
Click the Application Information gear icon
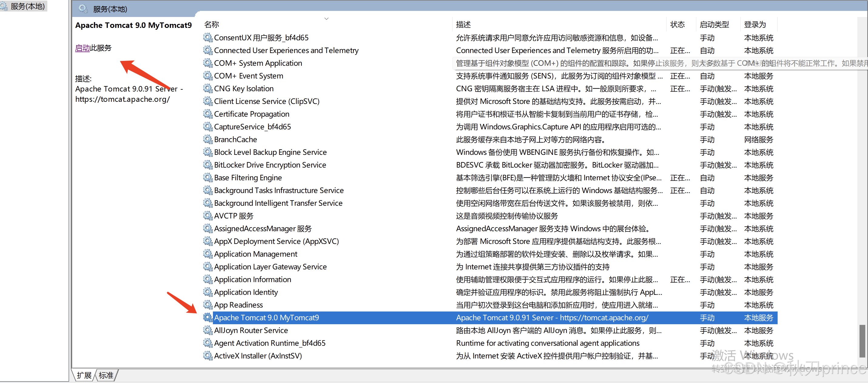tap(208, 279)
